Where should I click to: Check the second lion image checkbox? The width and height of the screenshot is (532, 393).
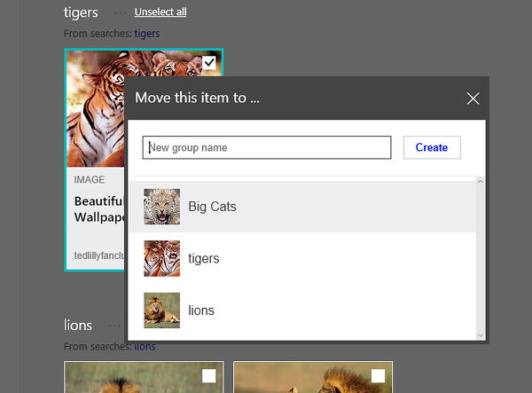[378, 375]
